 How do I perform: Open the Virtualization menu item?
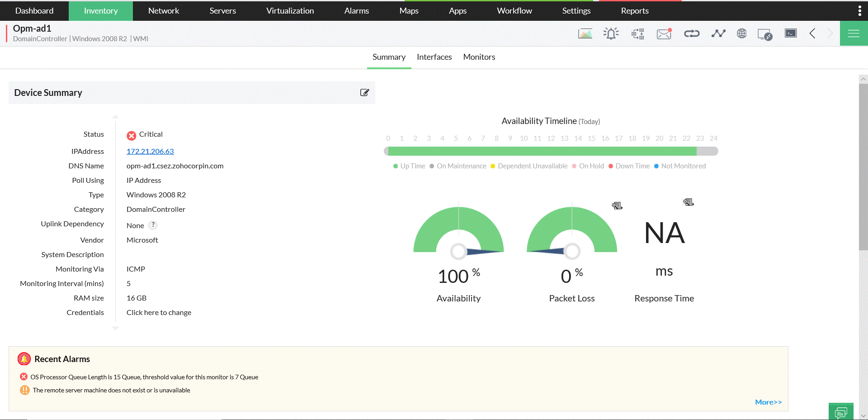coord(289,10)
